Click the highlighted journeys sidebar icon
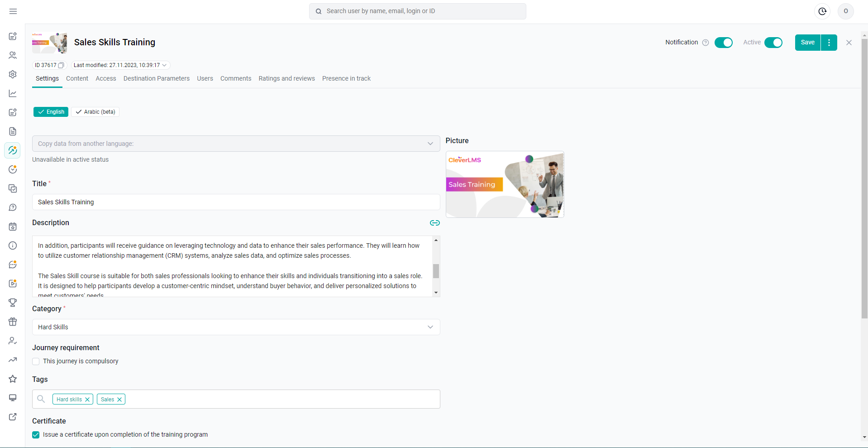868x448 pixels. pyautogui.click(x=13, y=150)
